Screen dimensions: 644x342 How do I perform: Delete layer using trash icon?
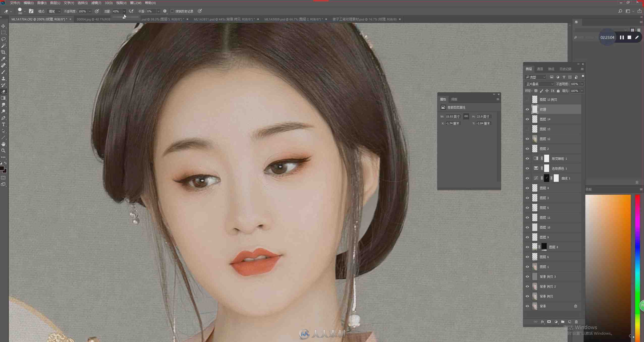(576, 322)
